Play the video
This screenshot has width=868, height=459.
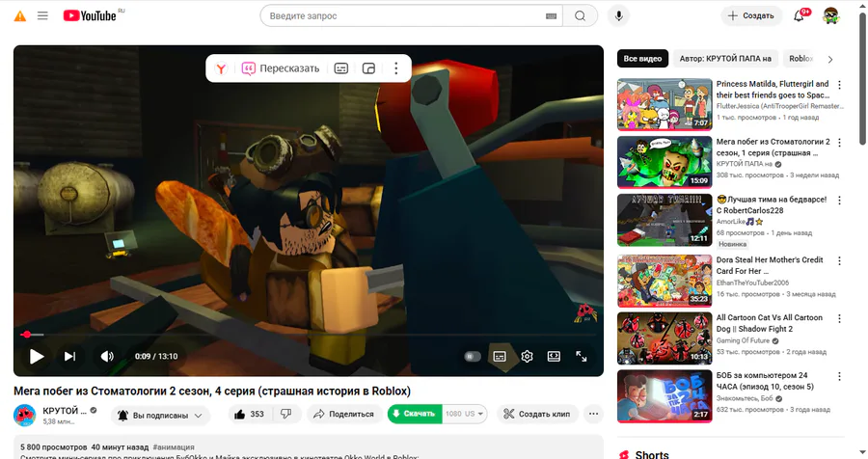(x=37, y=357)
